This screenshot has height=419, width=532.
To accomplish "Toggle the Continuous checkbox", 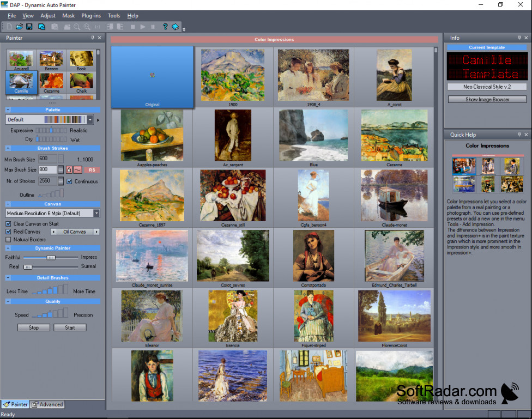I will (x=69, y=181).
